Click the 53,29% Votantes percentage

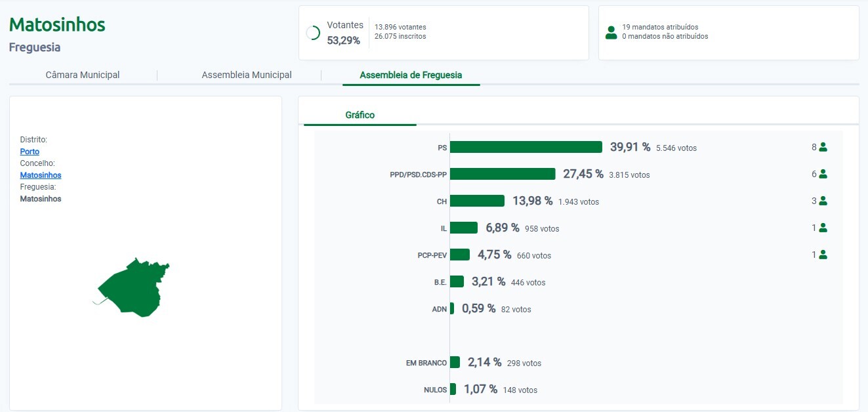click(344, 40)
